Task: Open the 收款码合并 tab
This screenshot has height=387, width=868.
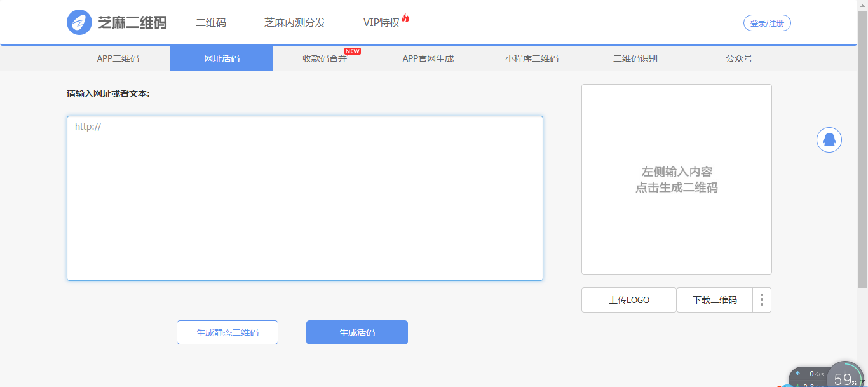Action: point(325,58)
